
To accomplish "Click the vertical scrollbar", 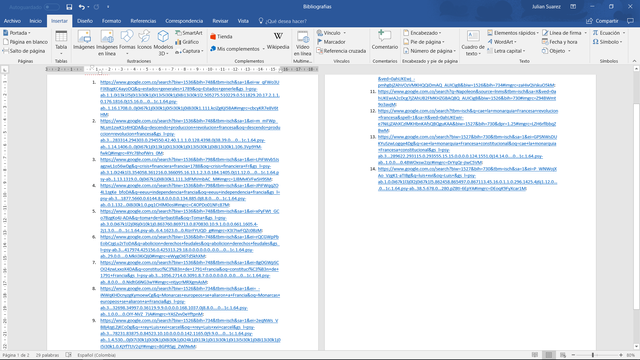I will pyautogui.click(x=636, y=207).
